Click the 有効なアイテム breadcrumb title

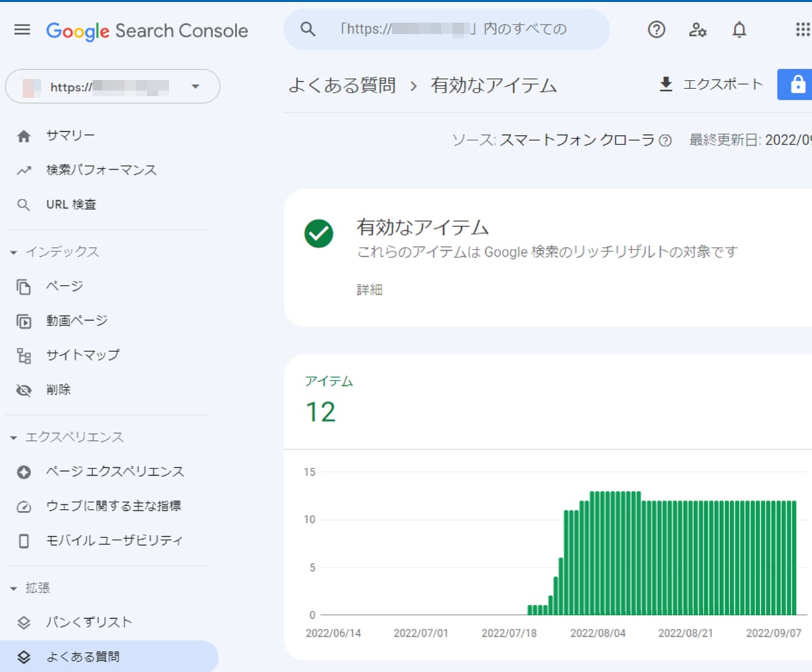(x=493, y=86)
